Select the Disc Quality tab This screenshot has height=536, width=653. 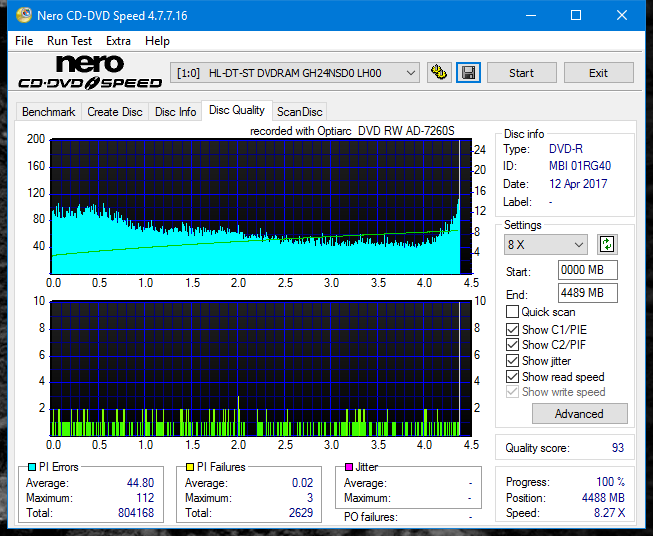point(237,110)
